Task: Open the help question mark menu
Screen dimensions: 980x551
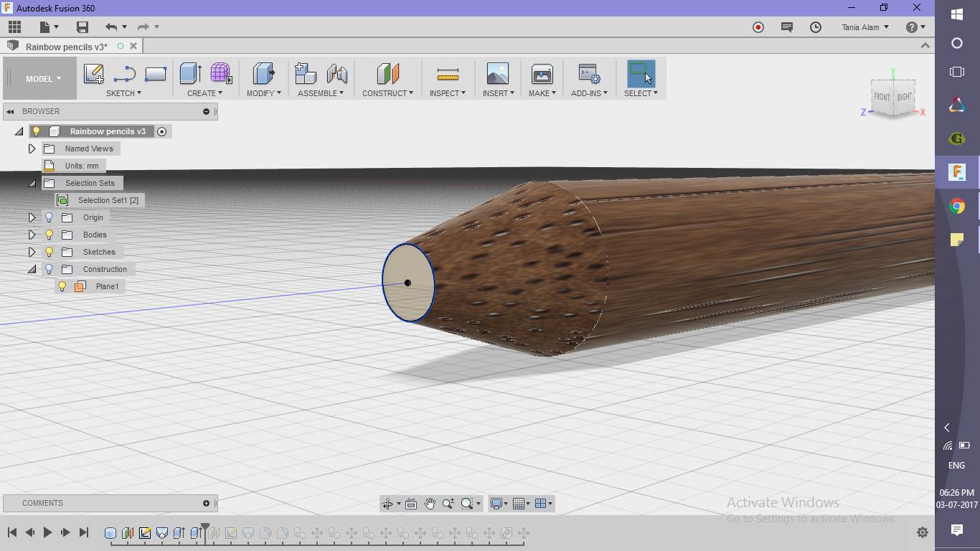Action: tap(915, 27)
